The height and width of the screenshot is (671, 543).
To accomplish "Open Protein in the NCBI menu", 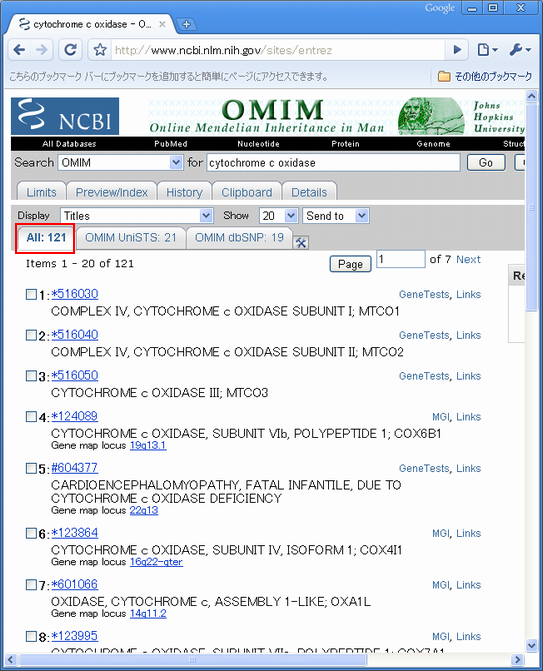I will coord(345,144).
